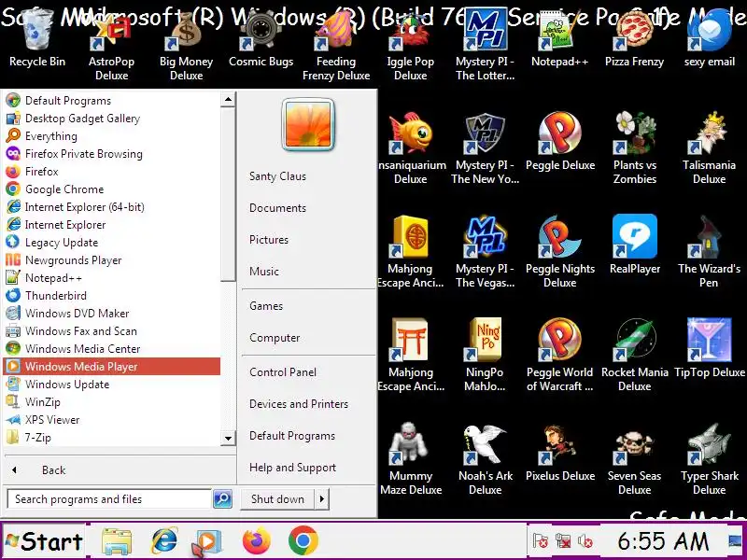
Task: Open Firefox Private Browsing entry
Action: [x=112, y=153]
